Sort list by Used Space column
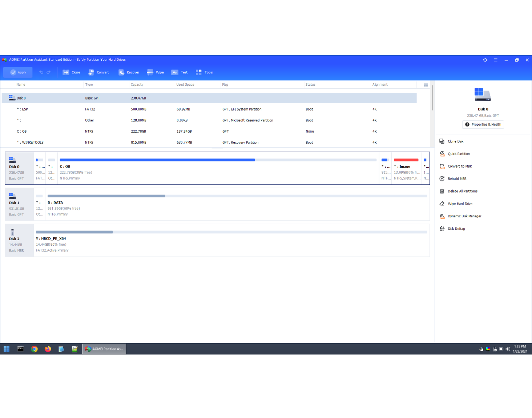Viewport: 532px width, 418px height. [x=185, y=85]
